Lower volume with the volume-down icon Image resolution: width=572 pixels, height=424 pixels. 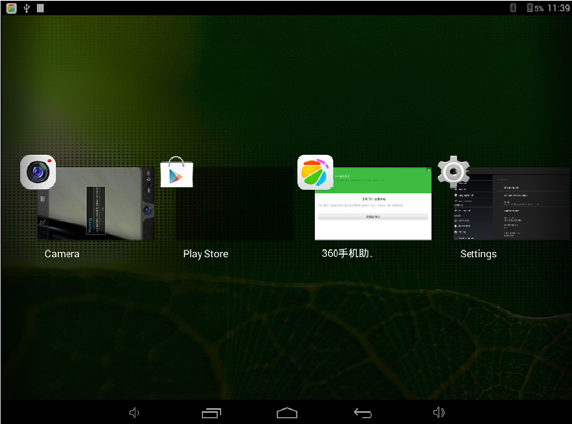134,413
